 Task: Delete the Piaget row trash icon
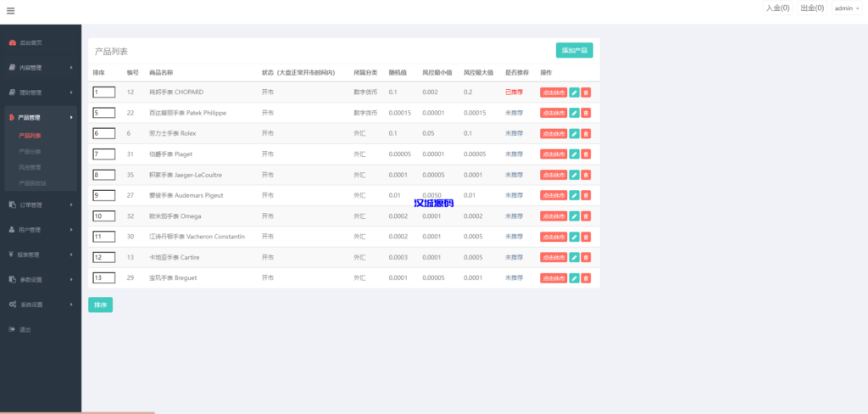(x=587, y=154)
